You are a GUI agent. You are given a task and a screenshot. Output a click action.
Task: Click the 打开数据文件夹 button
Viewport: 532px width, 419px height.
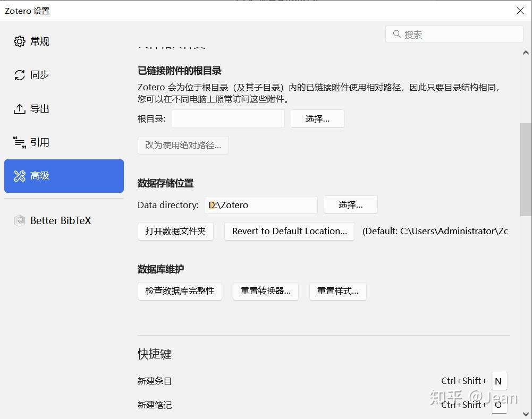pyautogui.click(x=175, y=231)
